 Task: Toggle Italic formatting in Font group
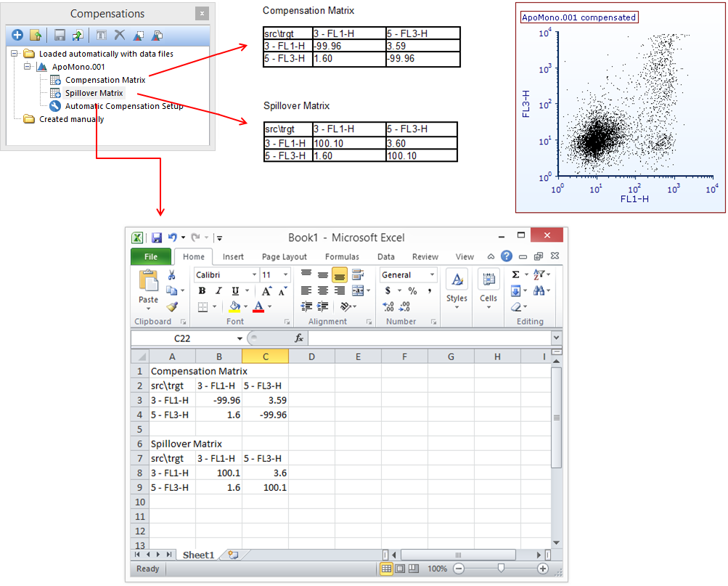point(218,291)
